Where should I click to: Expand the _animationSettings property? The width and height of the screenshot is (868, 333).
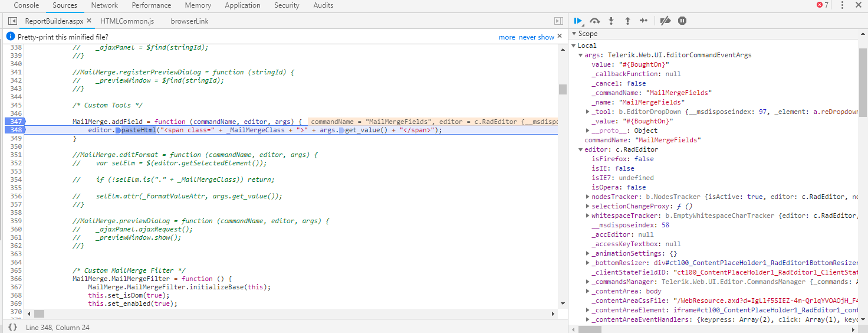tap(588, 253)
